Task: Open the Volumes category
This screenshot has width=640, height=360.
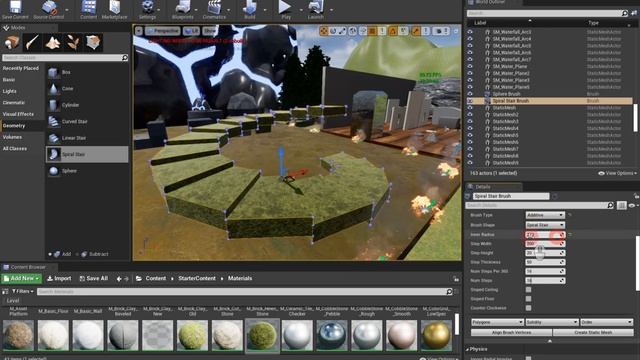Action: pyautogui.click(x=12, y=137)
